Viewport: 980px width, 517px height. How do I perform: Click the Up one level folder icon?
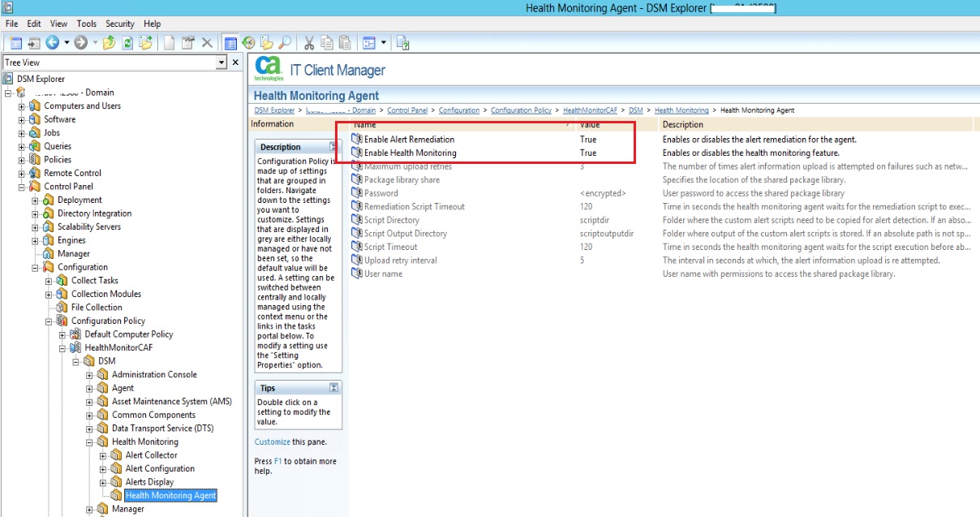click(x=110, y=42)
